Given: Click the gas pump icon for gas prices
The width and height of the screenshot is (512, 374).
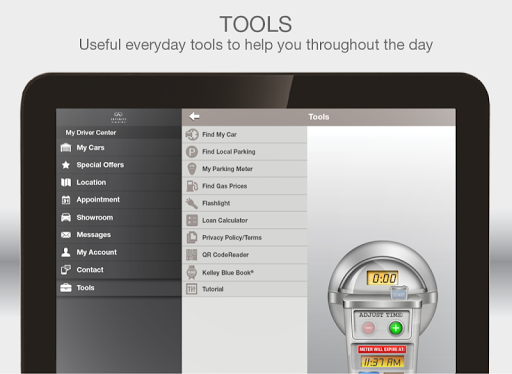Looking at the screenshot, I should tap(192, 186).
